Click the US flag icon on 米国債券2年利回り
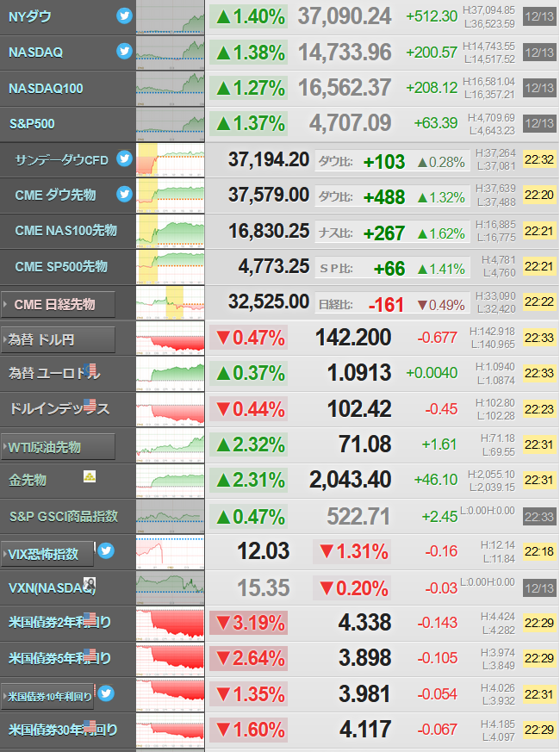The image size is (560, 752). [90, 618]
